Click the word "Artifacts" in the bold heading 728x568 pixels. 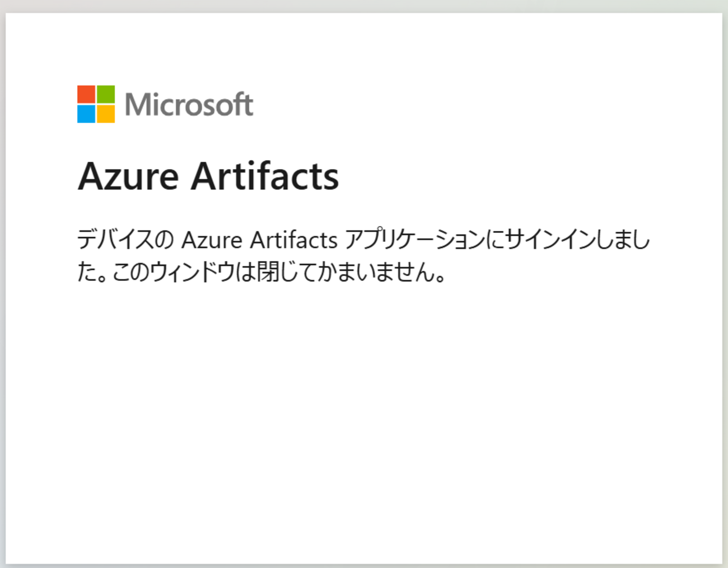(265, 176)
